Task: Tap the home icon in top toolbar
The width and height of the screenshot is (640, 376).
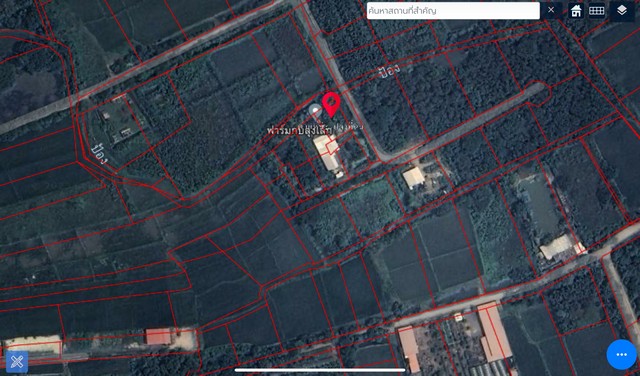Action: tap(576, 11)
